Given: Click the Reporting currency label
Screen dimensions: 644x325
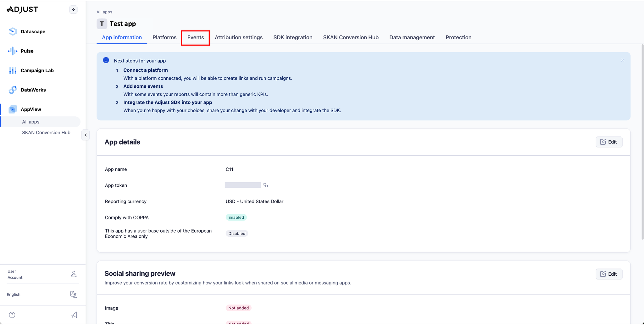Looking at the screenshot, I should click(x=126, y=201).
